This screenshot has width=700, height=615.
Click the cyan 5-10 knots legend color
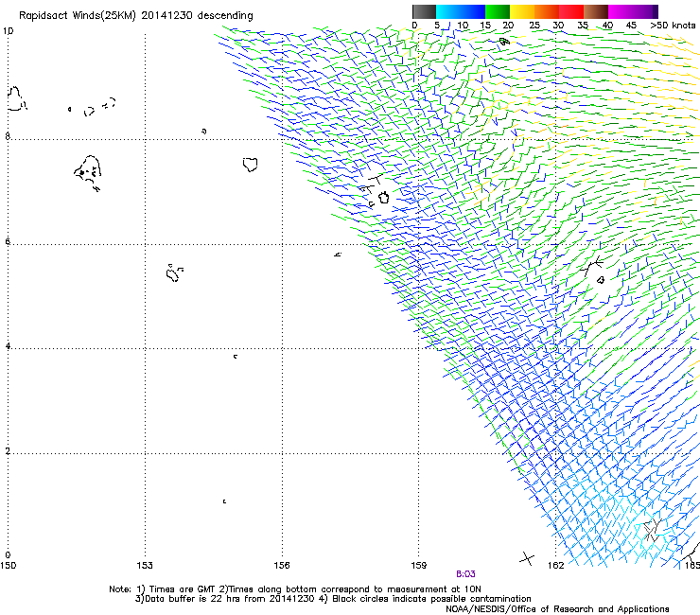447,11
